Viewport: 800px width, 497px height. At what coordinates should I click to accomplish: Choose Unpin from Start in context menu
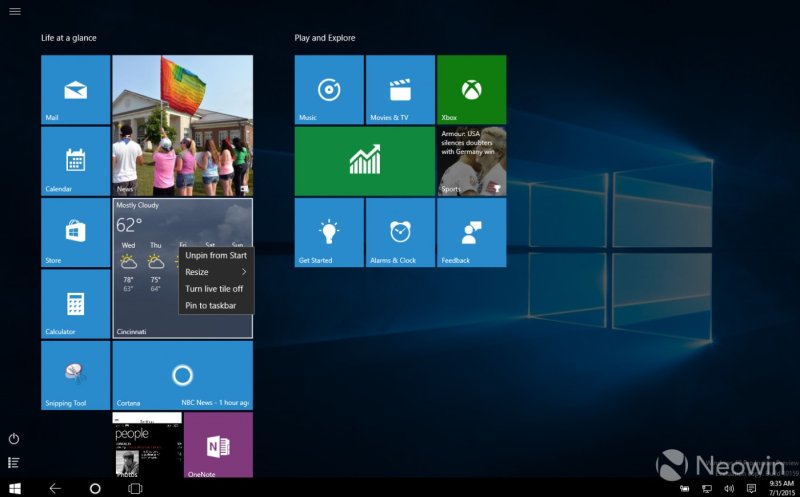tap(216, 255)
